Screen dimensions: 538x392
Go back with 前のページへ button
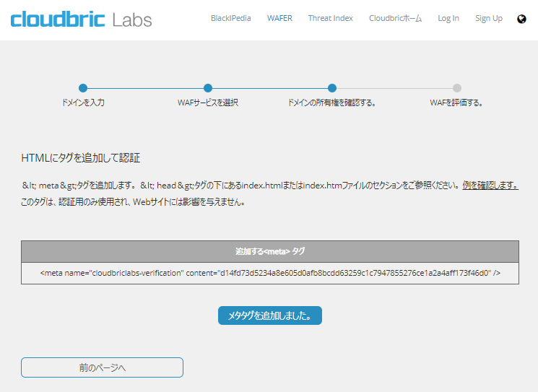point(103,367)
